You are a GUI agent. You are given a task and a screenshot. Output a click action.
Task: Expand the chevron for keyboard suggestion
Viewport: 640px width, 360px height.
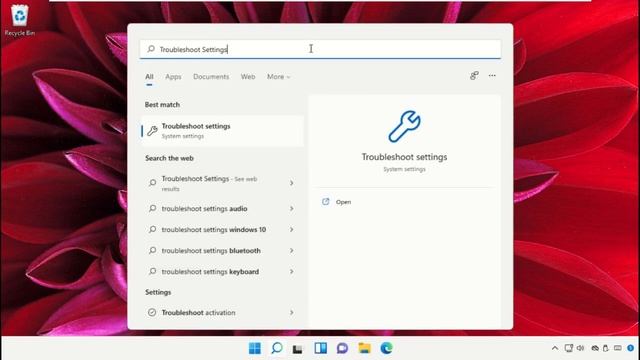pyautogui.click(x=291, y=271)
